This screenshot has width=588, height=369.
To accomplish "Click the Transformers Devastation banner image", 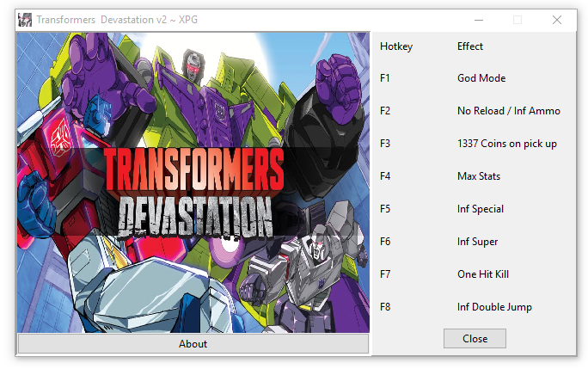I will [193, 182].
